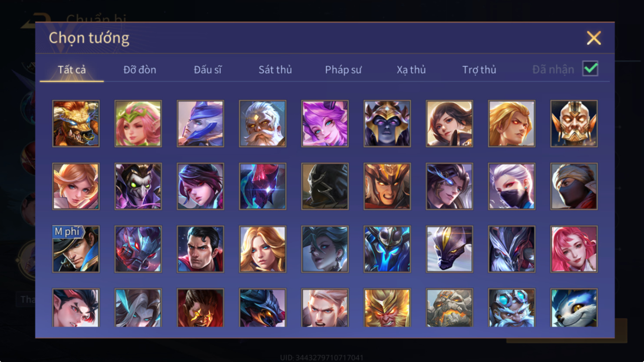Close the 'Chọn tướng' dialog
This screenshot has height=362, width=644.
(594, 38)
